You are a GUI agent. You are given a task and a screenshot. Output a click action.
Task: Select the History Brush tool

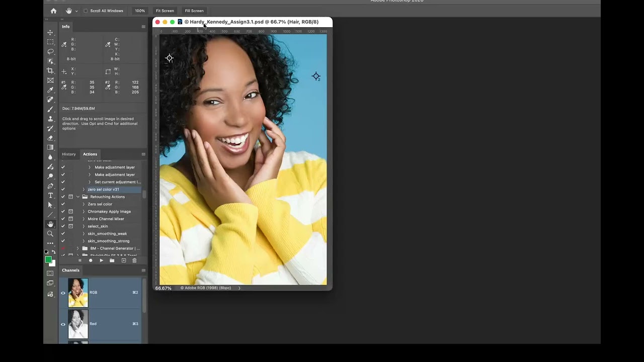tap(50, 128)
